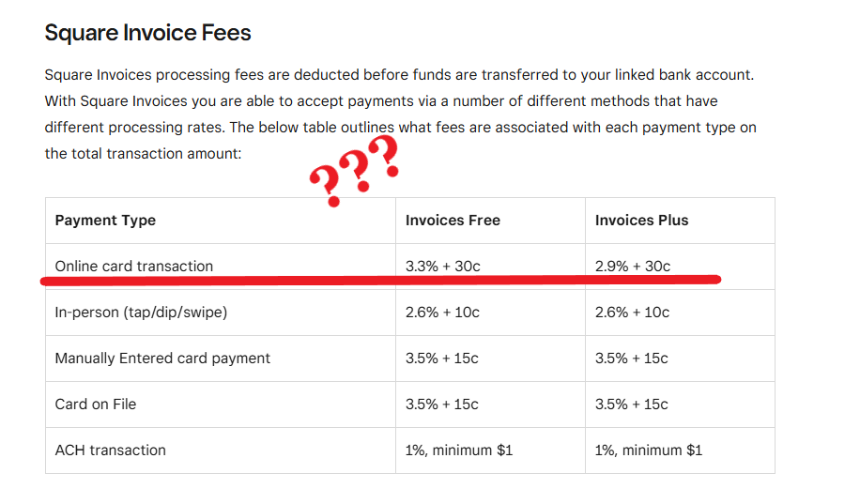Click the Invoices Plus column header
The width and height of the screenshot is (860, 504).
641,221
